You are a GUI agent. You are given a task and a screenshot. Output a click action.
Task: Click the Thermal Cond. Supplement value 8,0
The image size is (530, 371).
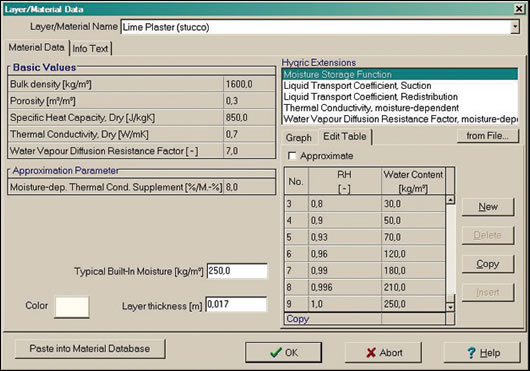[249, 187]
